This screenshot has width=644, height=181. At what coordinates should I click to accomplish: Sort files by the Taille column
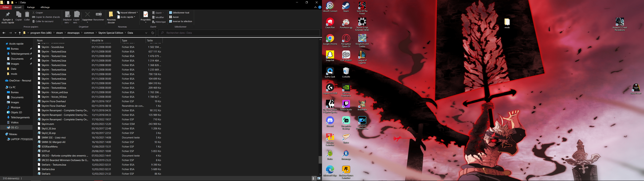(154, 41)
